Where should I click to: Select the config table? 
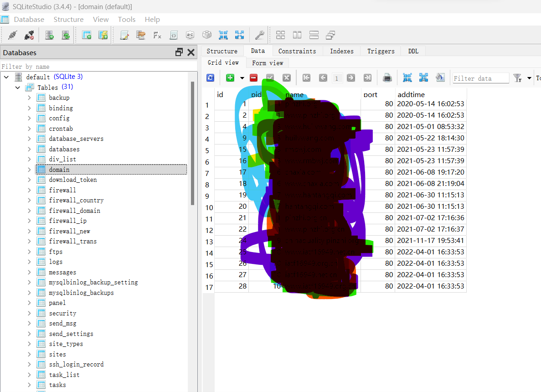point(59,119)
